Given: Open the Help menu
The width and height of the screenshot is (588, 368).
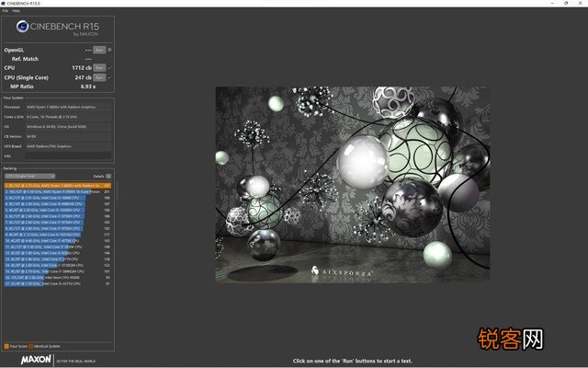Looking at the screenshot, I should point(16,11).
